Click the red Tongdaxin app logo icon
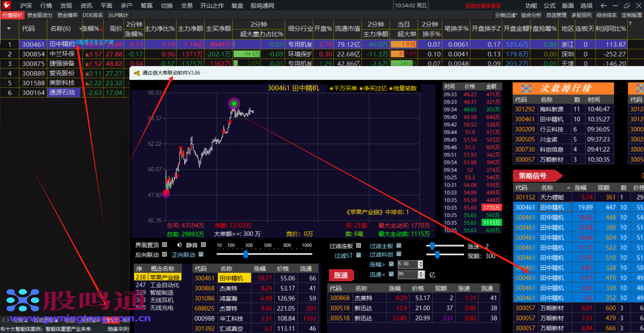 point(7,5)
